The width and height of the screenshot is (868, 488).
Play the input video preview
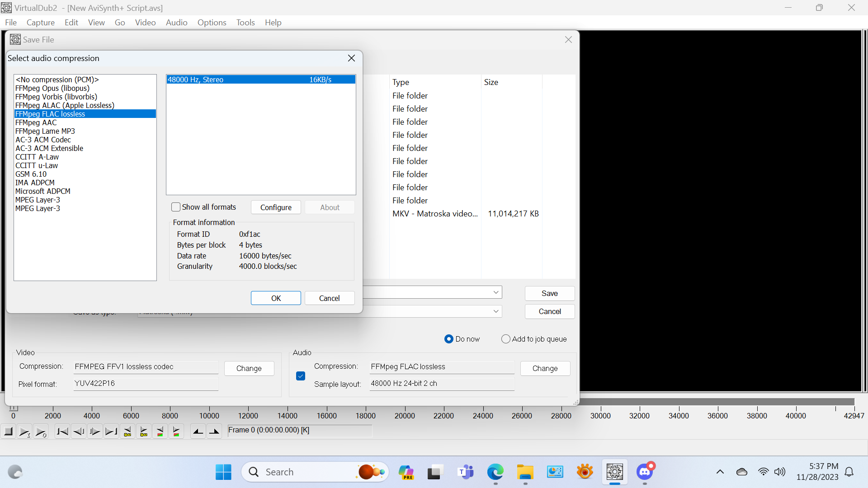[24, 432]
